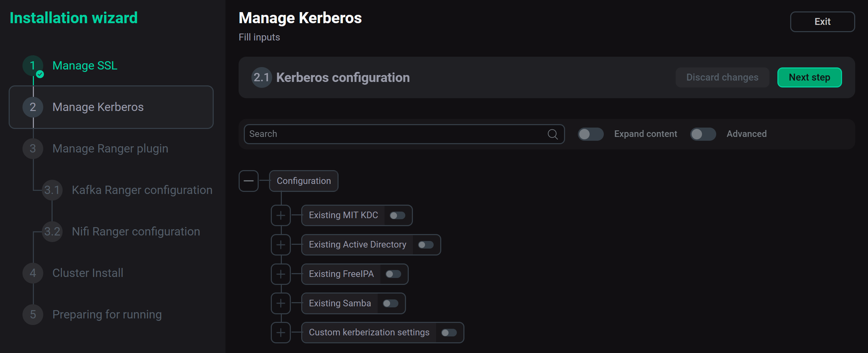The width and height of the screenshot is (868, 353).
Task: Click the step 3.2 number circle
Action: click(x=52, y=232)
